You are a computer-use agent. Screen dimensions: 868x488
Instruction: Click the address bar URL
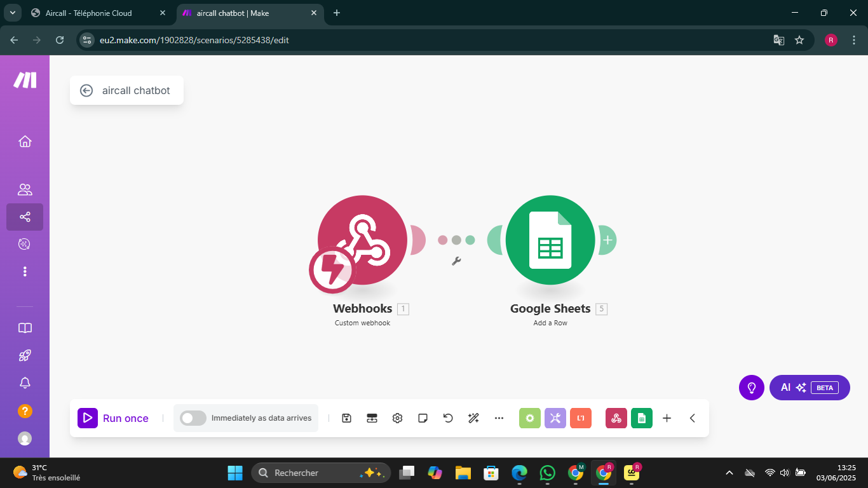tap(195, 40)
